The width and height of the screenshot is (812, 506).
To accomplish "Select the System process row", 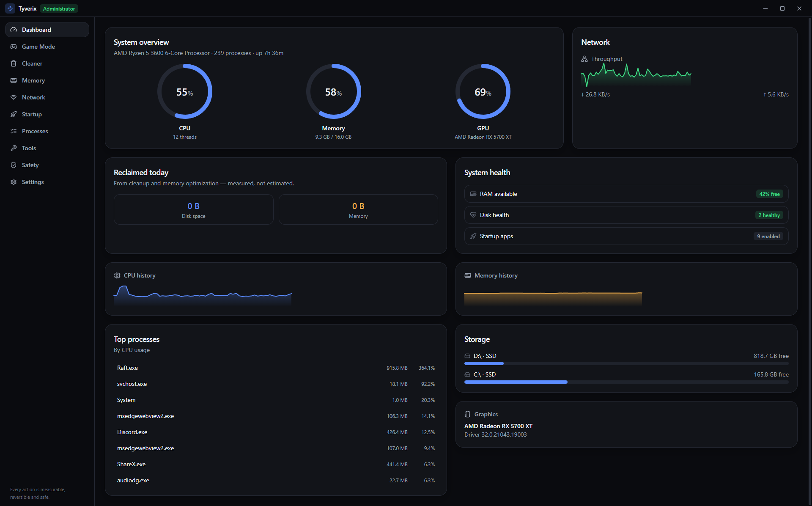I will (x=276, y=400).
